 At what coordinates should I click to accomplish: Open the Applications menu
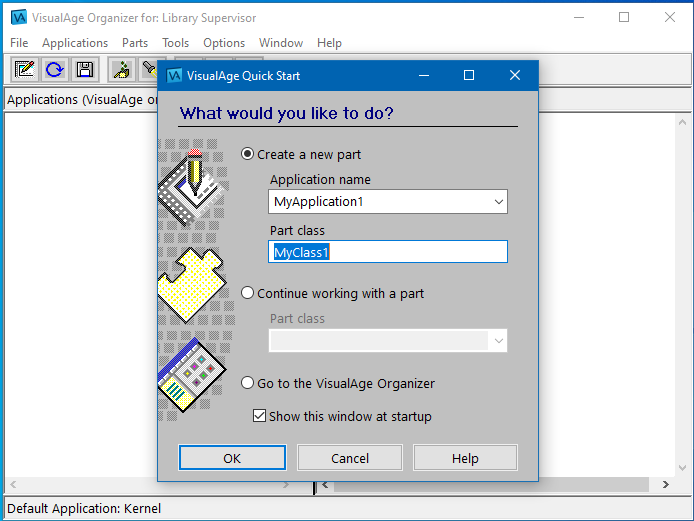point(75,43)
